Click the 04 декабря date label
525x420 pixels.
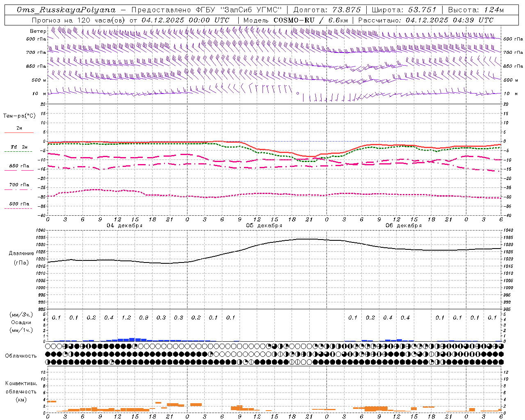125,226
